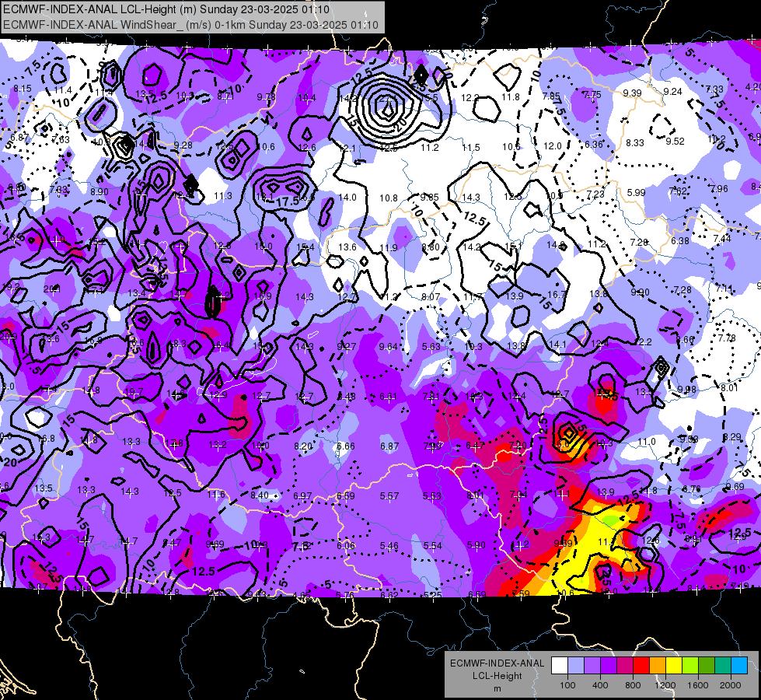761x700 pixels.
Task: Click the wind shear value 8.15
Action: pyautogui.click(x=23, y=89)
